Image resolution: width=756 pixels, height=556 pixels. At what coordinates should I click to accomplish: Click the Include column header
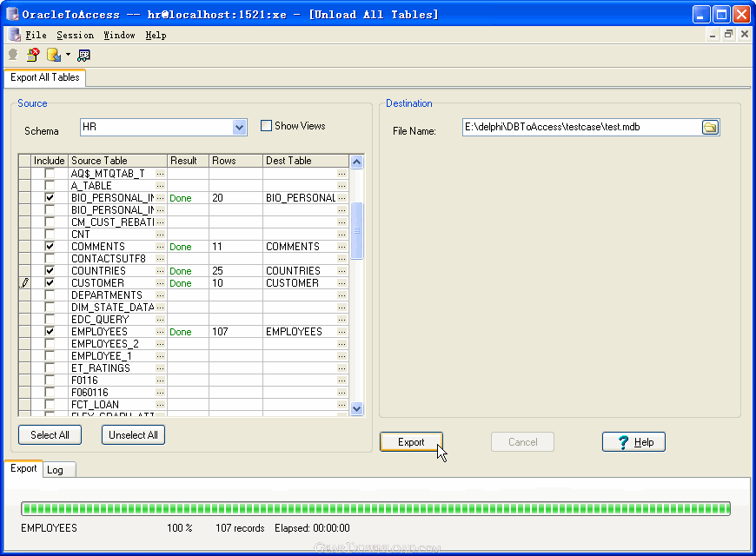click(x=50, y=161)
